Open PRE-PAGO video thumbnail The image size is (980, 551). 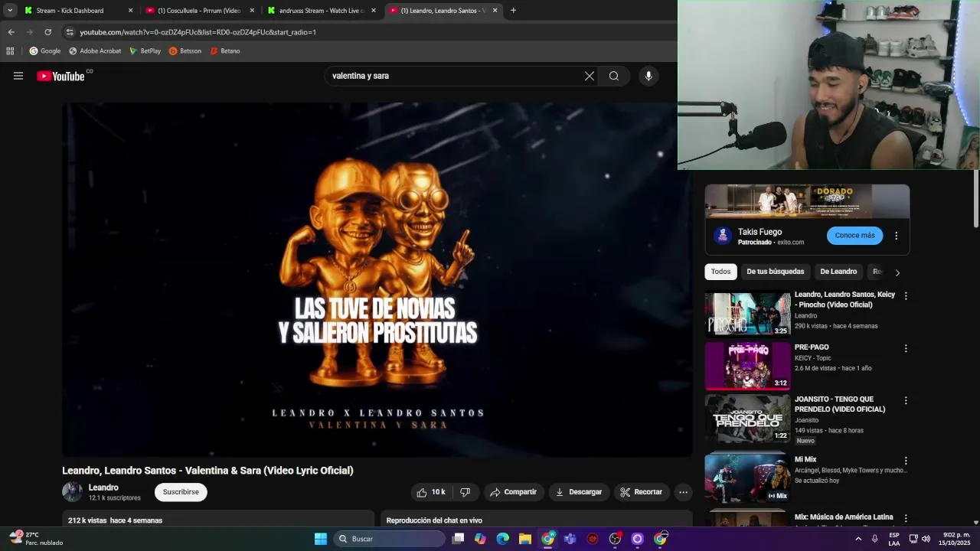(x=747, y=366)
